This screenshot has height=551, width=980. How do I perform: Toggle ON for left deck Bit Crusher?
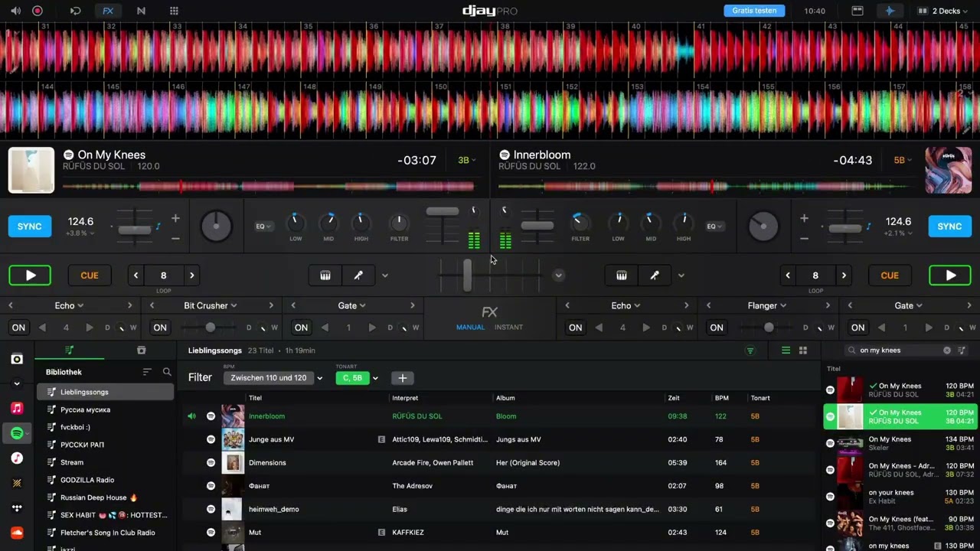click(160, 328)
